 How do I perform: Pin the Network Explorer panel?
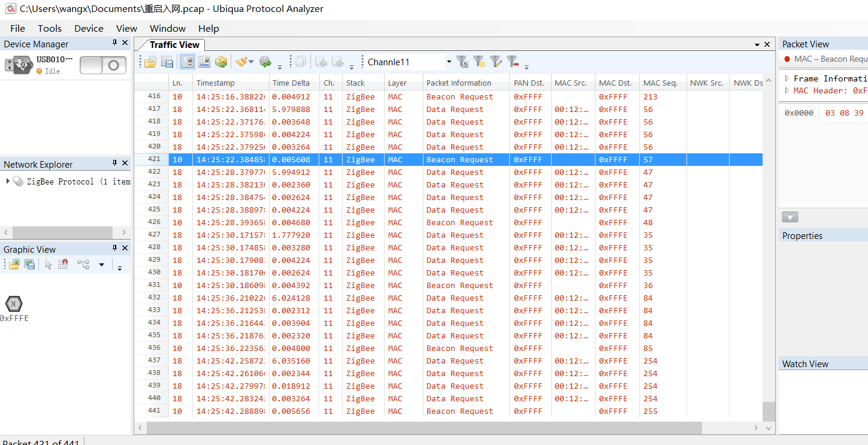[114, 164]
